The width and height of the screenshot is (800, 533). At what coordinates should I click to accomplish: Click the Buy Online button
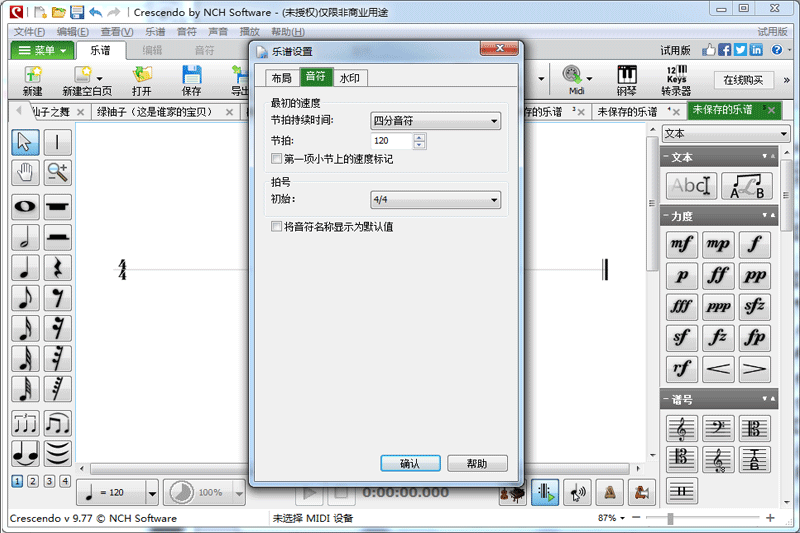743,80
